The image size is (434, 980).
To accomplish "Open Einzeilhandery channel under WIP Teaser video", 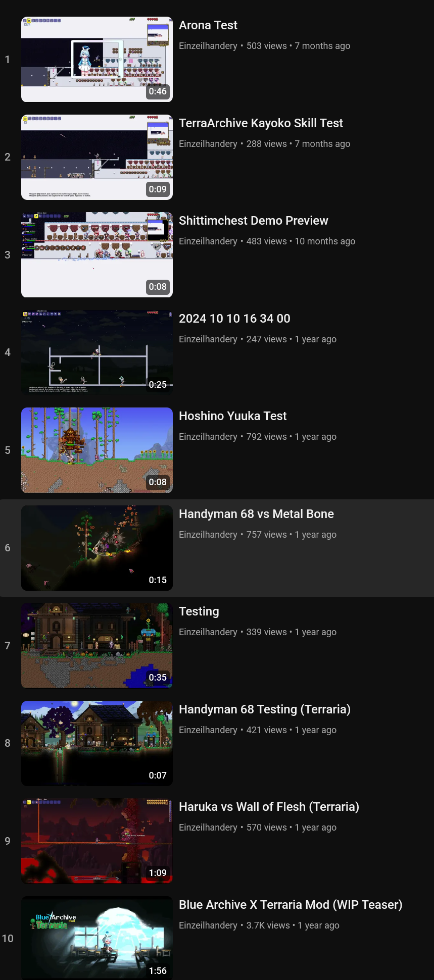I will click(x=208, y=925).
